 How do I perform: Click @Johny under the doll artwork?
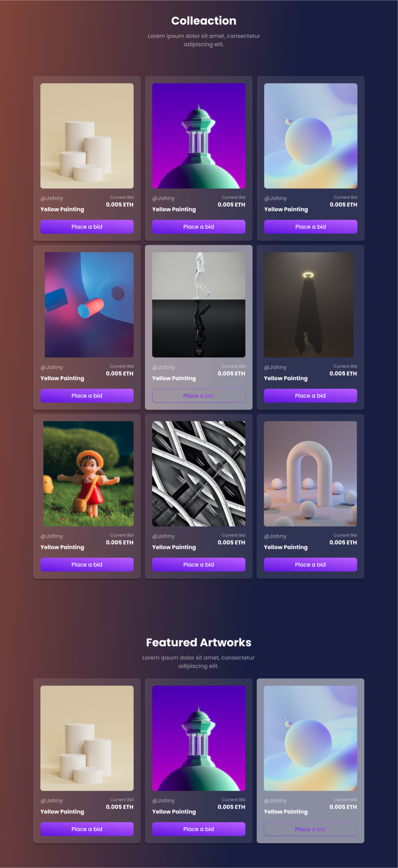[x=52, y=536]
